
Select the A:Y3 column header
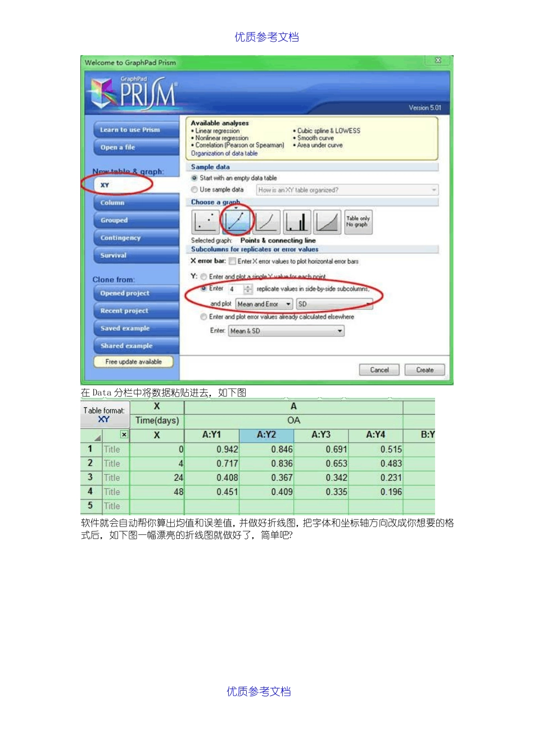321,435
